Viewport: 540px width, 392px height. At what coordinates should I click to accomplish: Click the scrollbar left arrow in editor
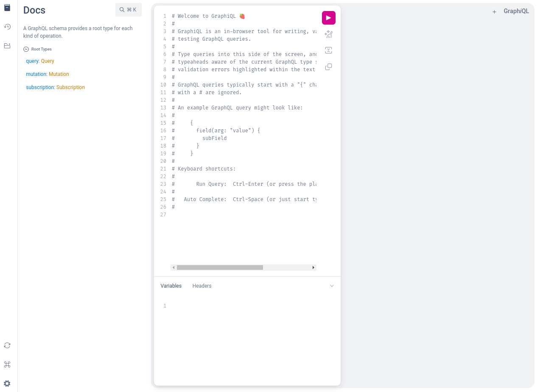173,267
